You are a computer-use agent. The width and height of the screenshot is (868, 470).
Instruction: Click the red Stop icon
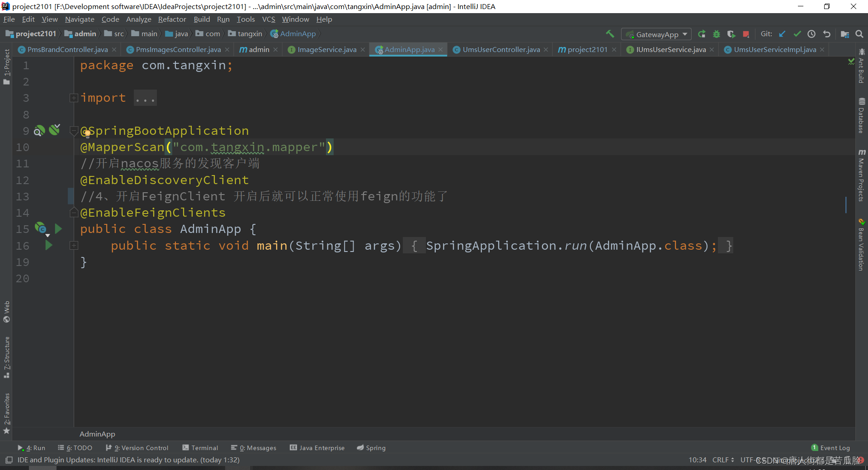coord(746,34)
